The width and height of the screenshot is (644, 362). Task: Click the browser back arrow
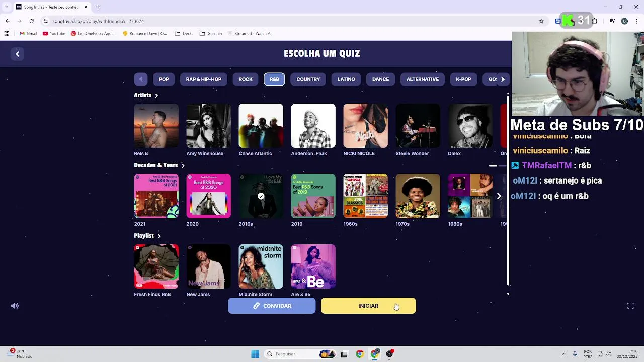click(7, 21)
